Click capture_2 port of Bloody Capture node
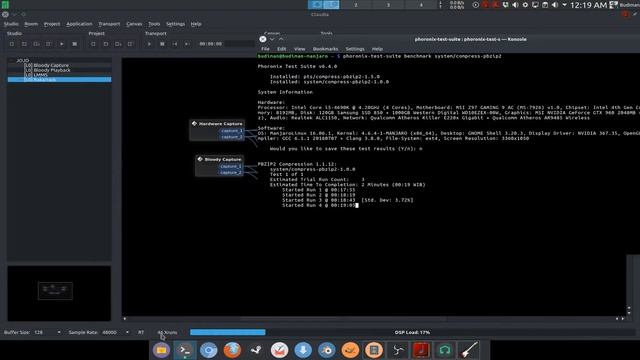This screenshot has height=360, width=640. [231, 172]
